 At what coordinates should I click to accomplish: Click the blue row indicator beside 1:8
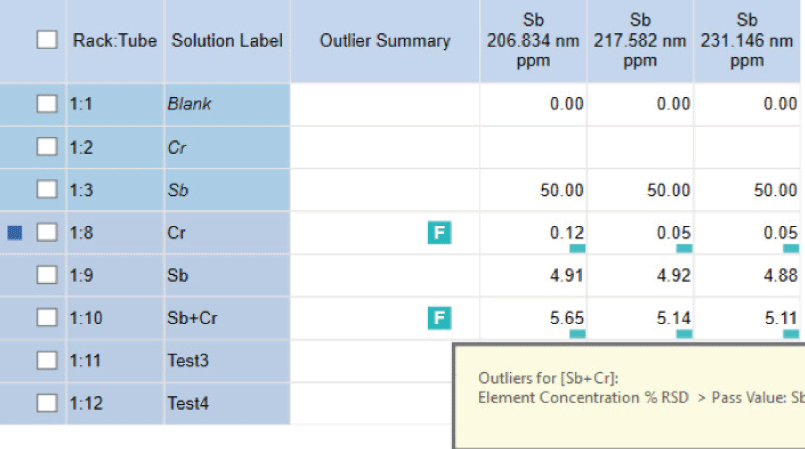(x=15, y=233)
